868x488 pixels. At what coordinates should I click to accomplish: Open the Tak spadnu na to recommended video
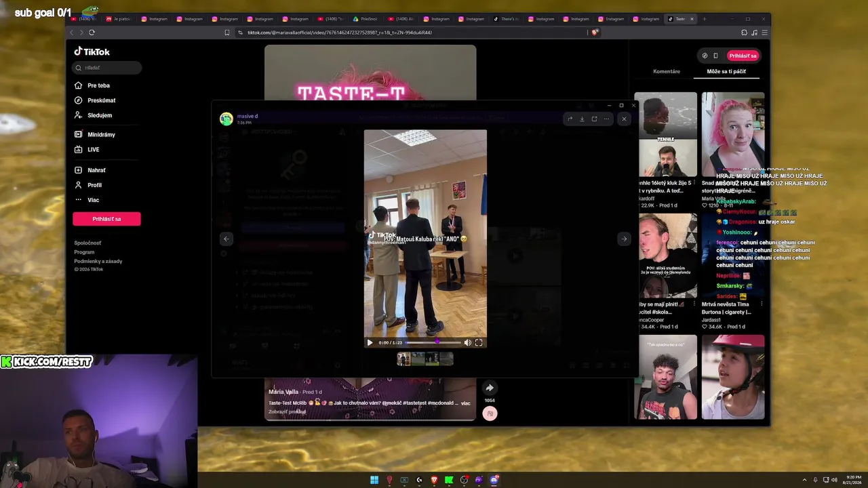(665, 377)
